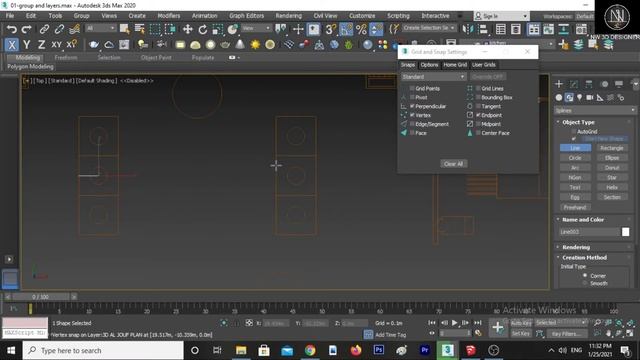Enable the Tangent snap checkbox

[x=478, y=106]
